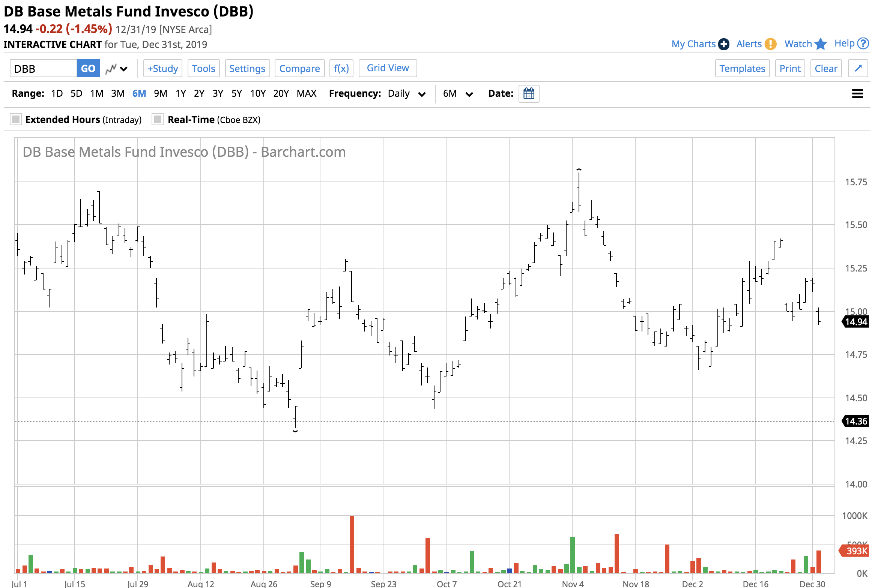Expand the 6M period dropdown
Screen dimensions: 875x588
[x=469, y=94]
